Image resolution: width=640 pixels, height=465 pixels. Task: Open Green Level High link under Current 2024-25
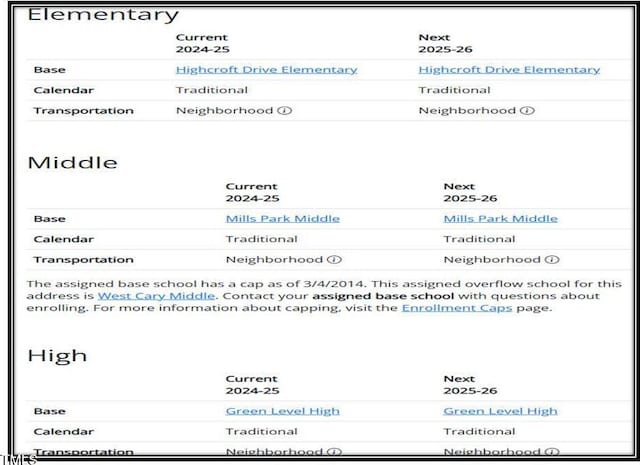[282, 411]
